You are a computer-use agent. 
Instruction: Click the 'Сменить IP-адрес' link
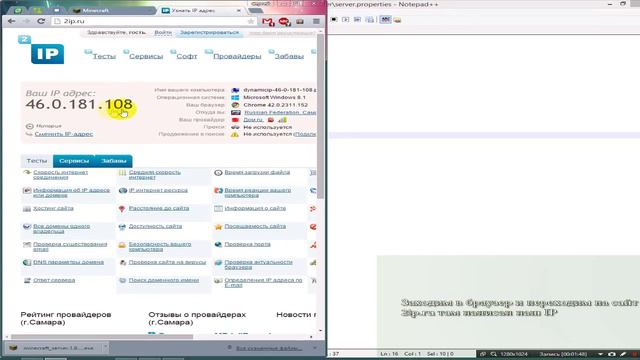(64, 134)
